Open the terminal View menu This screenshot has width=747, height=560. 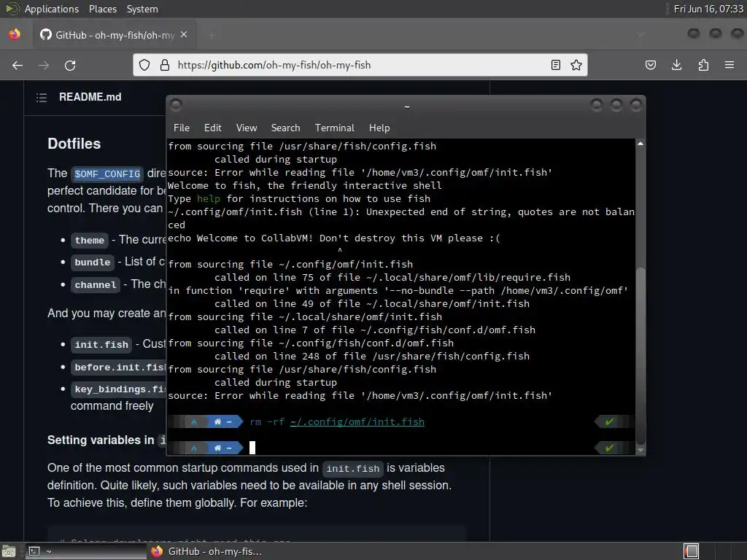pos(247,128)
